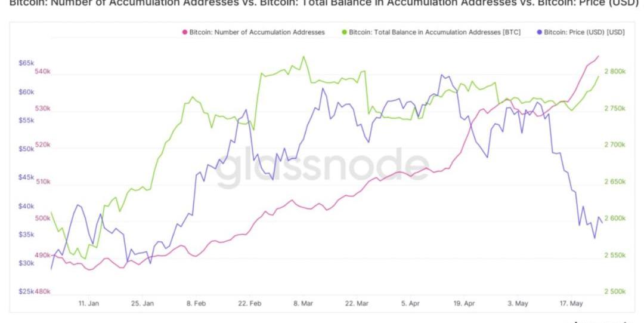Image resolution: width=644 pixels, height=323 pixels.
Task: Click the green Total Balance legend dot
Action: point(345,32)
